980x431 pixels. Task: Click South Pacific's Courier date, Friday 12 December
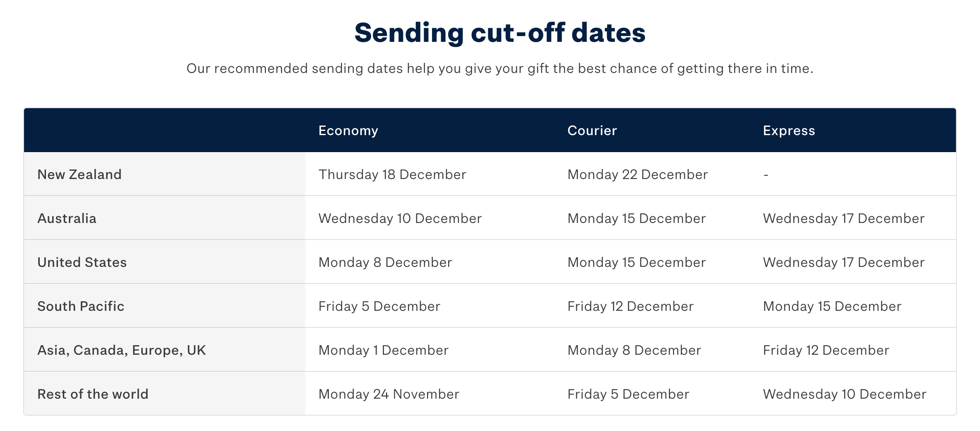630,306
